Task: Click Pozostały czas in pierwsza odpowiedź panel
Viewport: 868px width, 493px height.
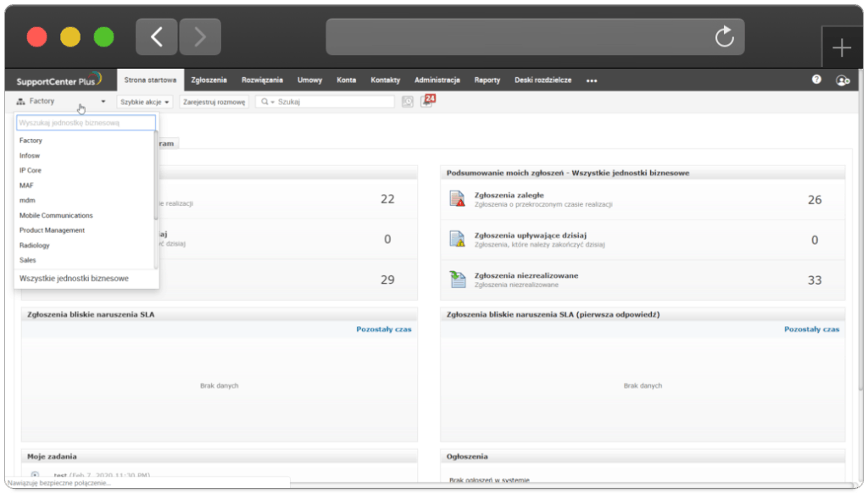Action: tap(811, 330)
